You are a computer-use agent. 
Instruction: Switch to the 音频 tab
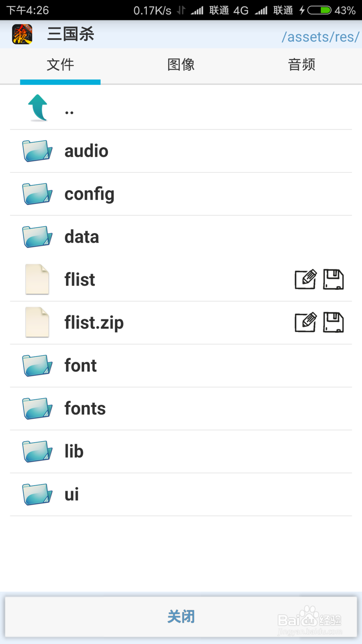(302, 65)
